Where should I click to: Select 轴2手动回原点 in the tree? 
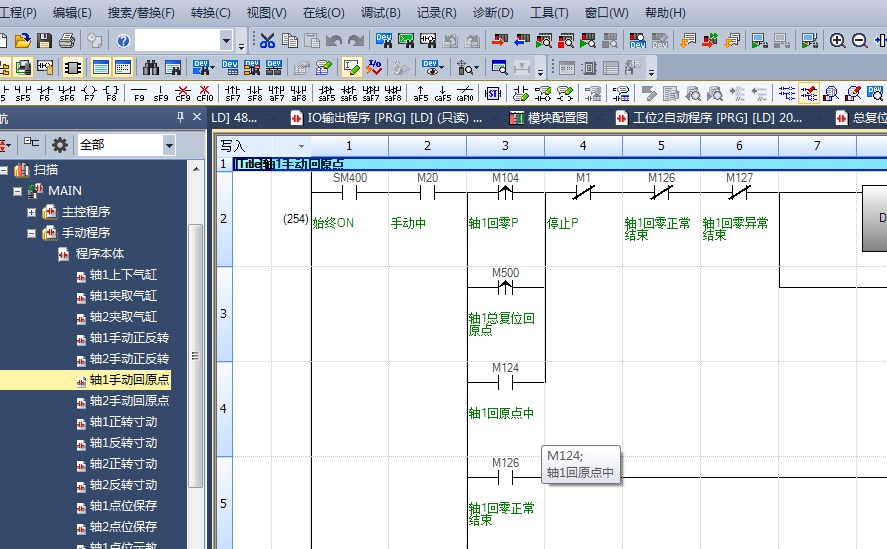point(128,401)
